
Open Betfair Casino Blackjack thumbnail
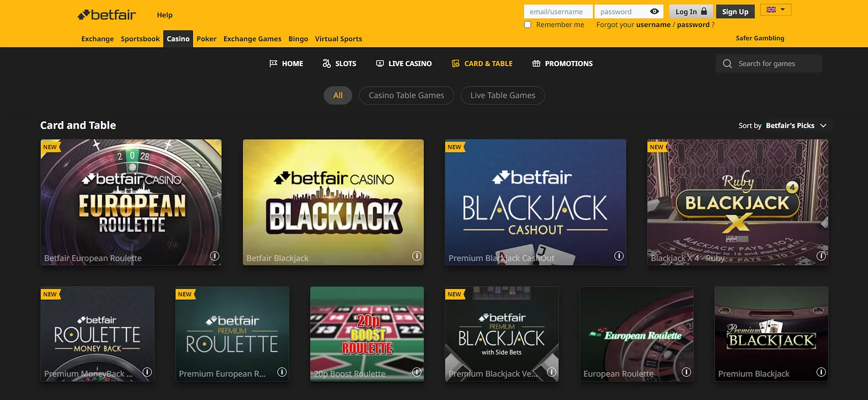[x=333, y=202]
